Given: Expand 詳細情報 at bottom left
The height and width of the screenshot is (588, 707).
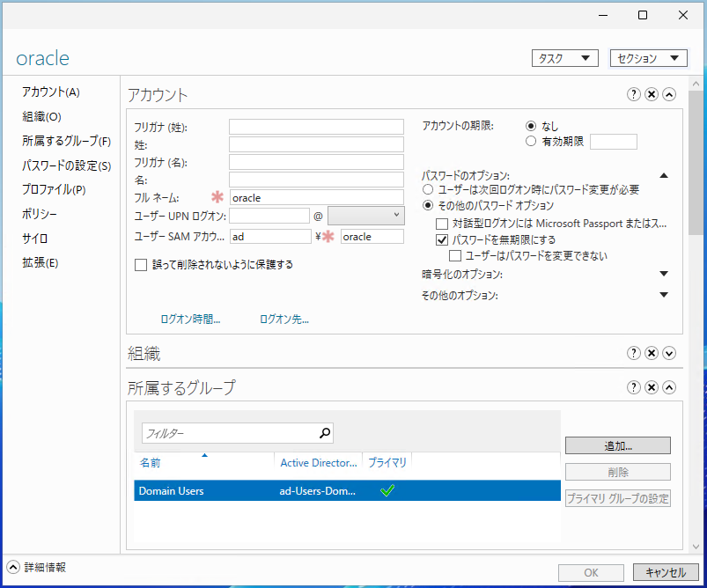Looking at the screenshot, I should pos(13,568).
